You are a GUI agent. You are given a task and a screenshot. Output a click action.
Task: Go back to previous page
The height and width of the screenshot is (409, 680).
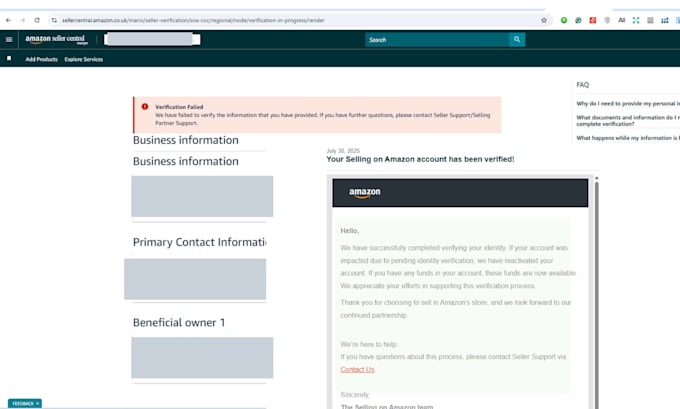(8, 20)
